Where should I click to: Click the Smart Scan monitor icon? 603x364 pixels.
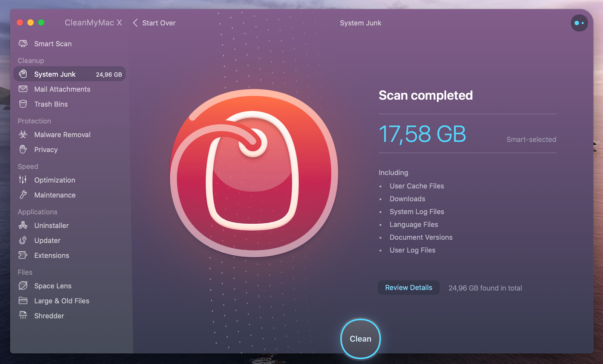pyautogui.click(x=23, y=44)
